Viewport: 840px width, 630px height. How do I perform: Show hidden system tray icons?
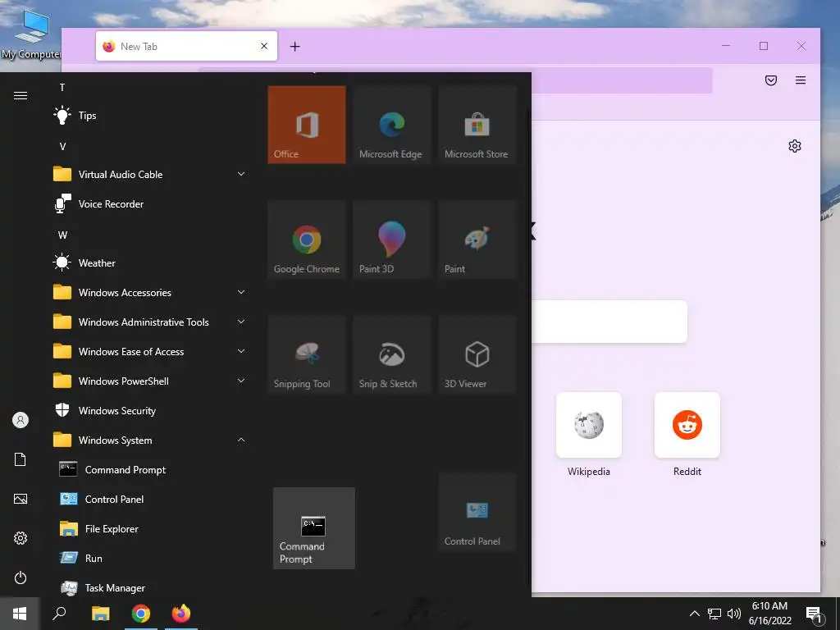pyautogui.click(x=694, y=614)
